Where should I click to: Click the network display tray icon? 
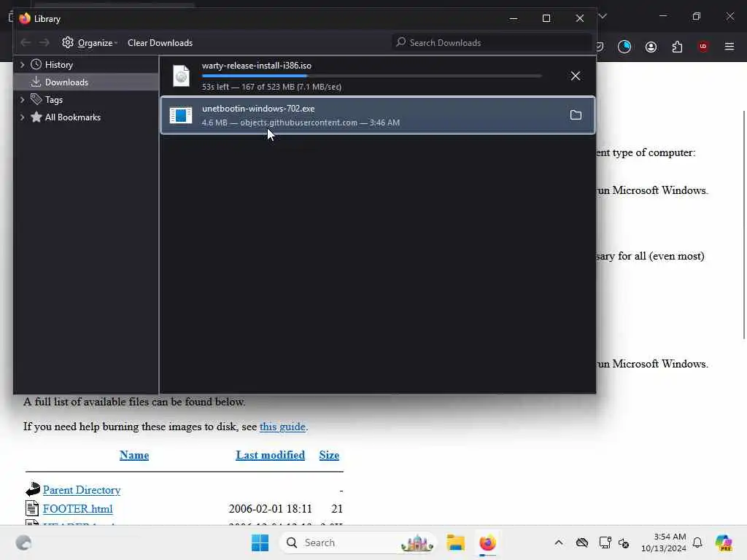pos(605,542)
